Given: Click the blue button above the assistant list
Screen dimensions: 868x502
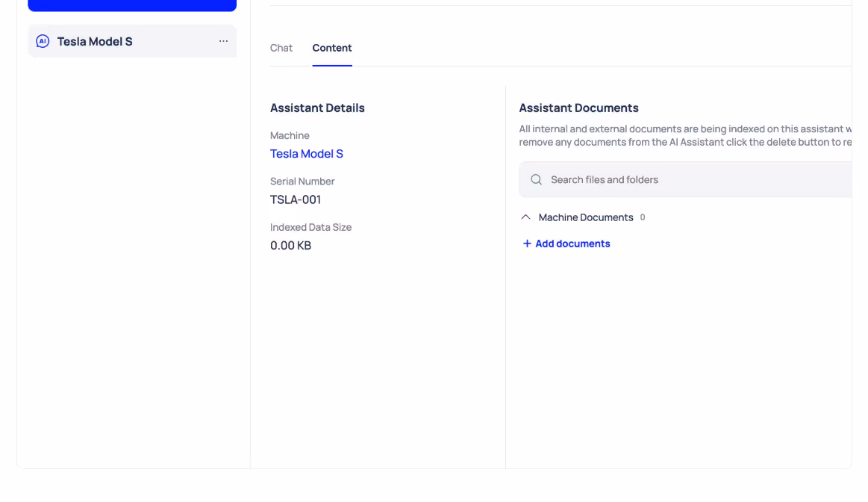Looking at the screenshot, I should click(x=132, y=5).
